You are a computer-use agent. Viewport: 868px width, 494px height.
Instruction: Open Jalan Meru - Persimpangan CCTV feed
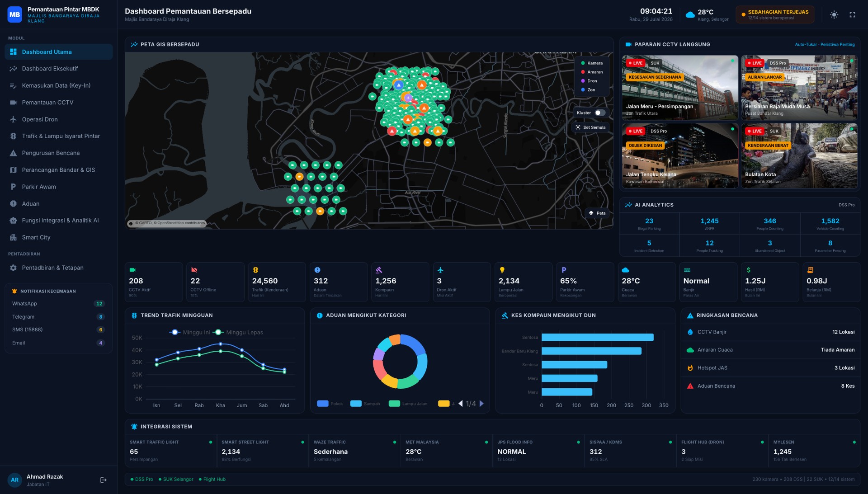coord(680,88)
